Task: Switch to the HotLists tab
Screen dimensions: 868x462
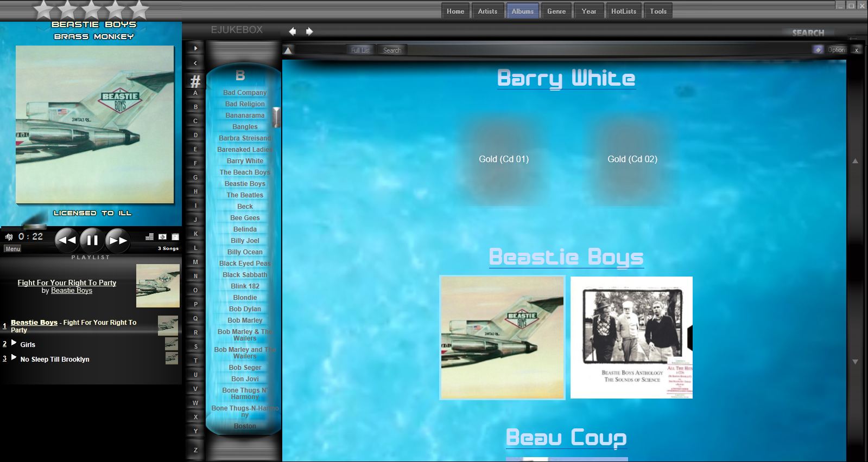Action: (623, 11)
